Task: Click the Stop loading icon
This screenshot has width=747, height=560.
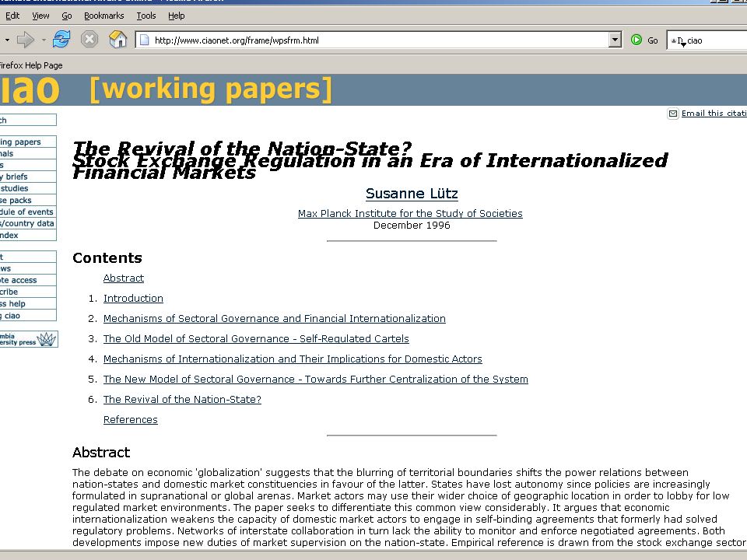Action: 89,39
